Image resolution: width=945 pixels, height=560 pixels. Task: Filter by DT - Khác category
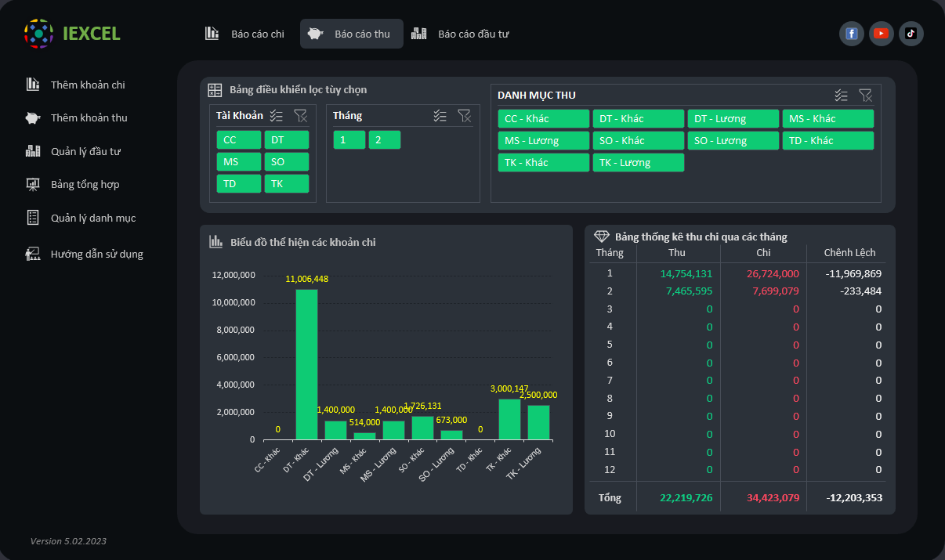point(639,118)
